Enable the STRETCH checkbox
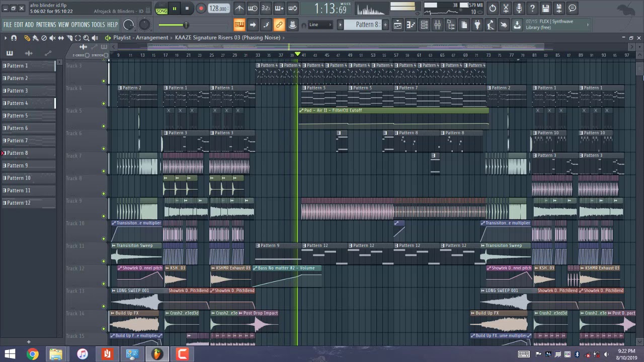This screenshot has height=362, width=644. coord(106,55)
